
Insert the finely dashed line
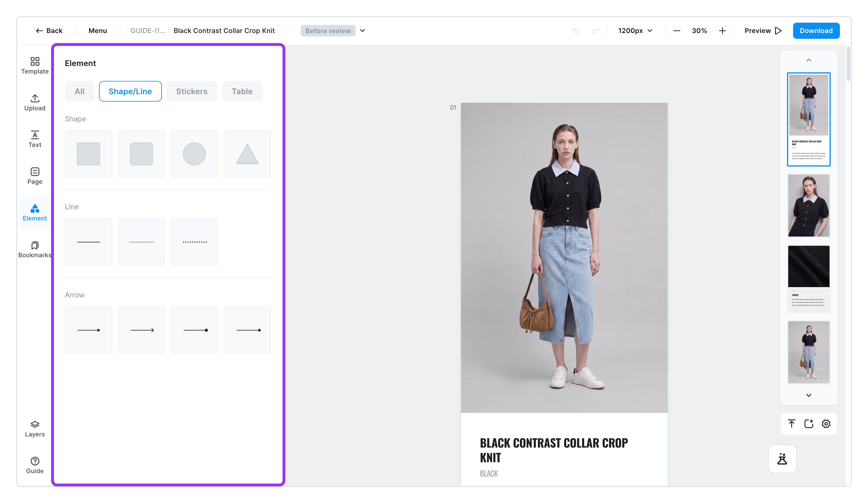[141, 242]
